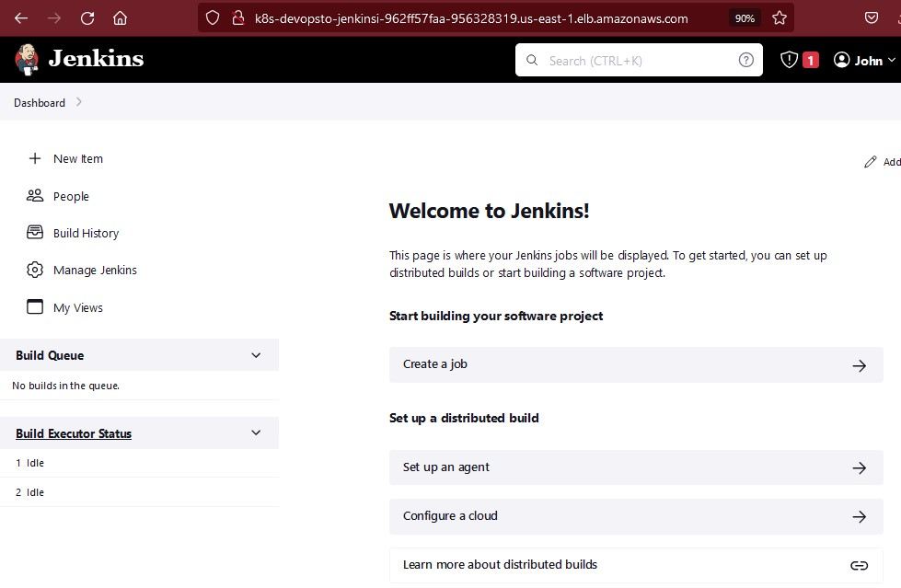Click the browser forward arrow
Screen dimensions: 901x588
pos(54,17)
